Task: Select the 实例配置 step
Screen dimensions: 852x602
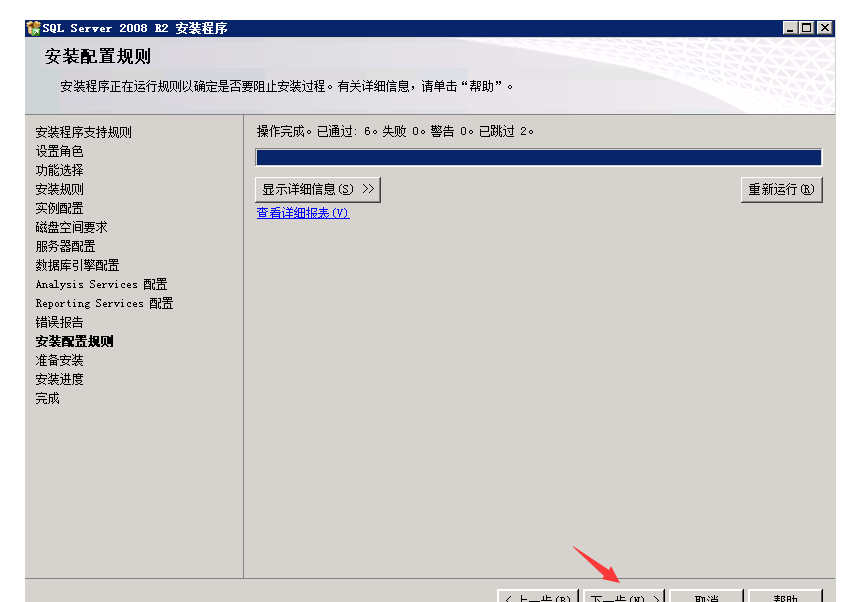Action: coord(59,208)
